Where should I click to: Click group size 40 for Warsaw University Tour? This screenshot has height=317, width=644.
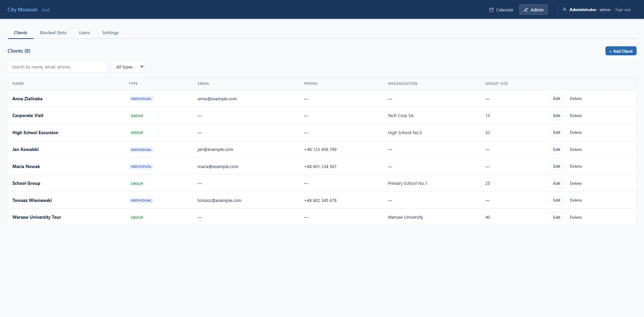click(x=488, y=217)
